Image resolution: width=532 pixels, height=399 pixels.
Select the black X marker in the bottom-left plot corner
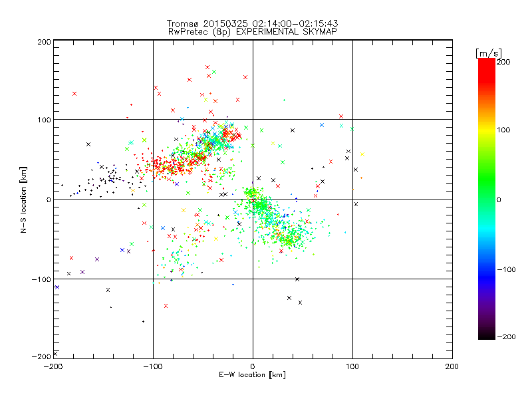(x=55, y=354)
